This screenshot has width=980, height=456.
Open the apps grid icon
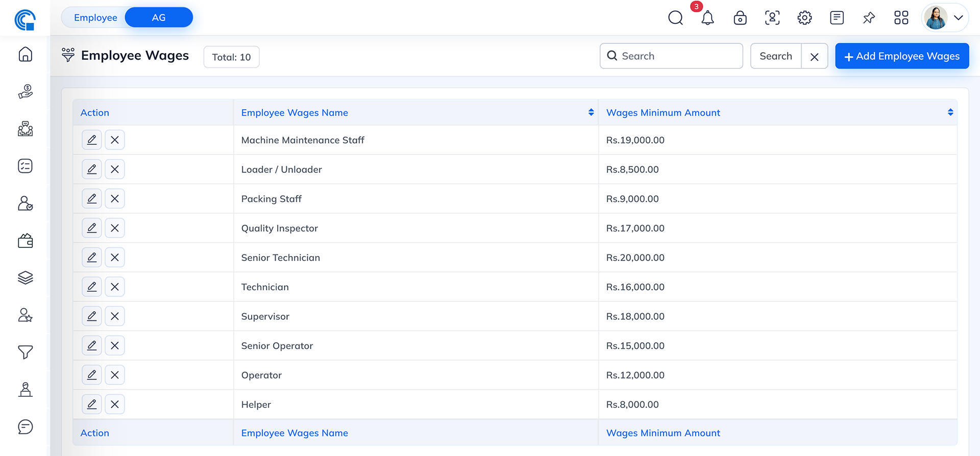[901, 18]
